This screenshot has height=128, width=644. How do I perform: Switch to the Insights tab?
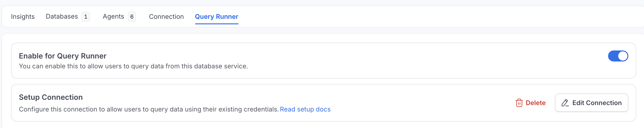point(23,17)
